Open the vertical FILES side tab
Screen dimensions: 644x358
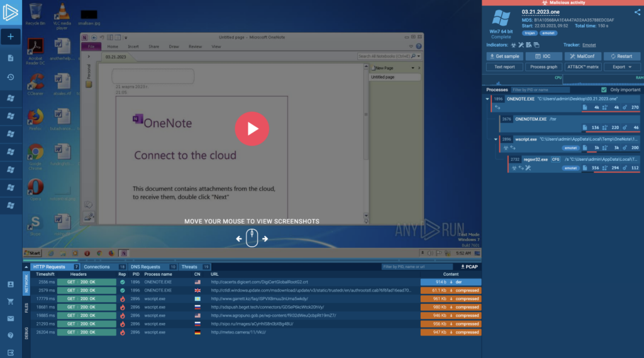[26, 307]
